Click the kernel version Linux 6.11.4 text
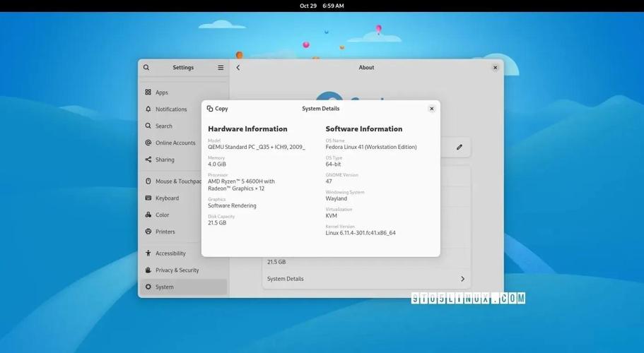The height and width of the screenshot is (353, 644). pyautogui.click(x=361, y=233)
